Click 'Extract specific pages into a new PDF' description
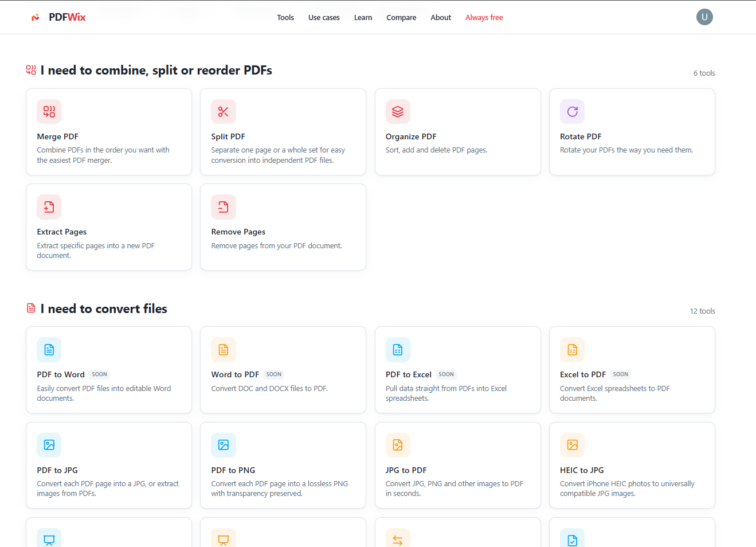 [x=96, y=251]
